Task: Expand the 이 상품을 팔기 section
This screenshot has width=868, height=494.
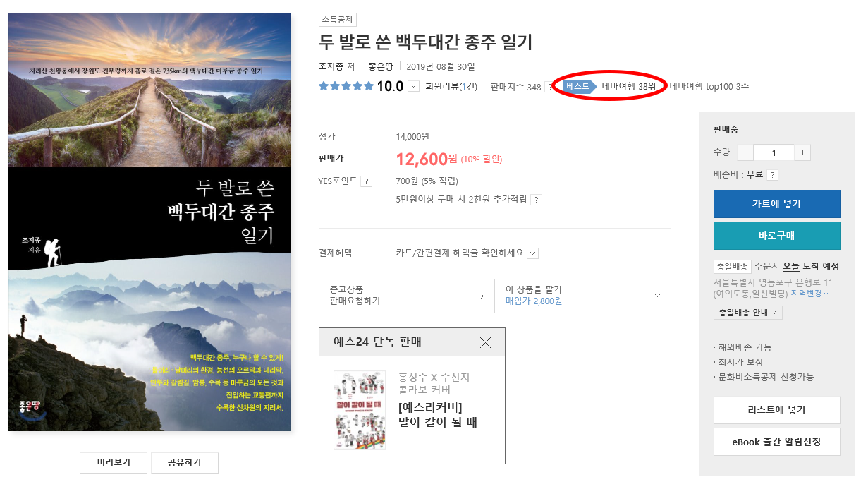Action: 582,295
